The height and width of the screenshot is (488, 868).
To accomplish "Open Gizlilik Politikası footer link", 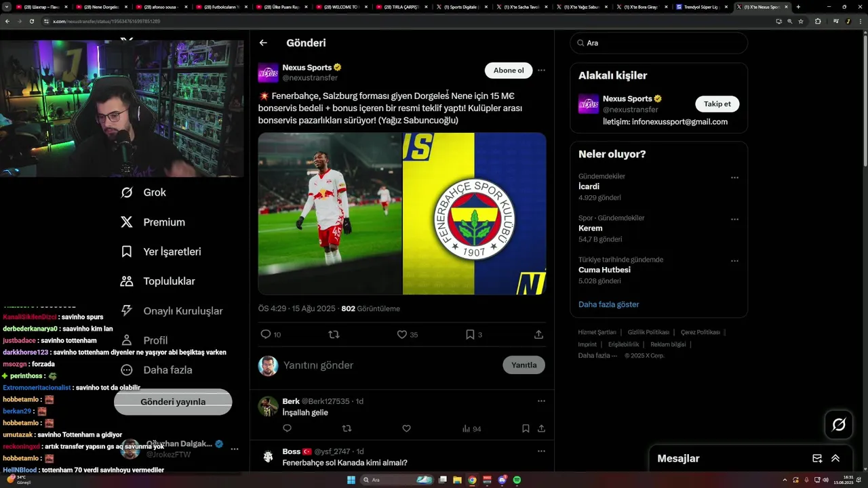I will coord(648,332).
